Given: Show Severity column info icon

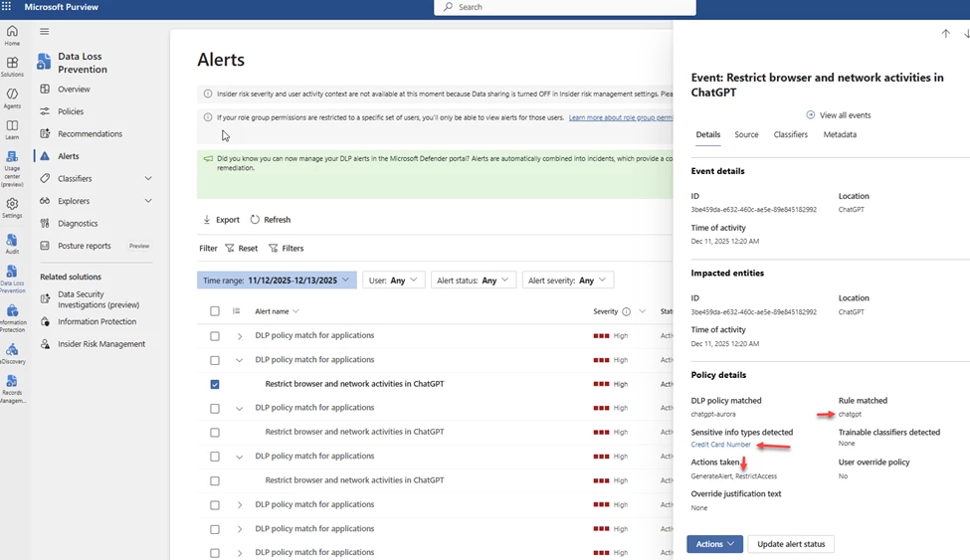Looking at the screenshot, I should click(x=626, y=312).
